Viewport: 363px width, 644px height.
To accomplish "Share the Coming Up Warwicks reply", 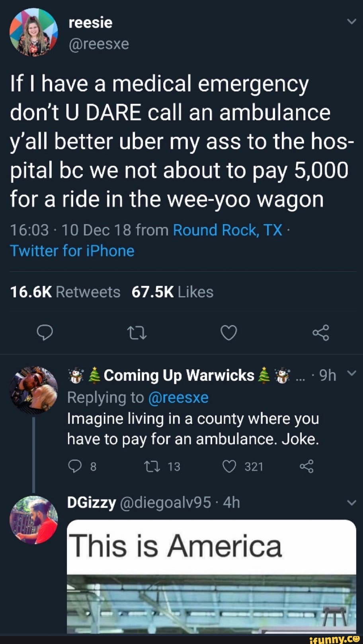I will (x=306, y=466).
